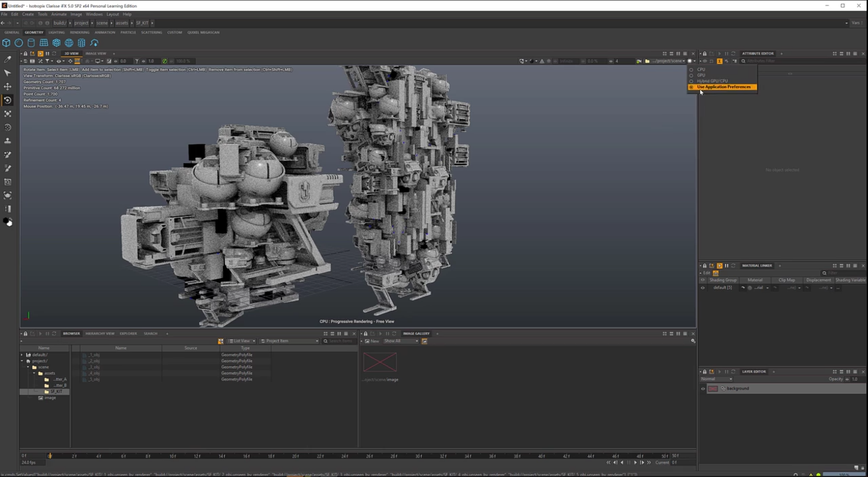
Task: Create a volume cylinder from the shelf
Action: coord(81,42)
